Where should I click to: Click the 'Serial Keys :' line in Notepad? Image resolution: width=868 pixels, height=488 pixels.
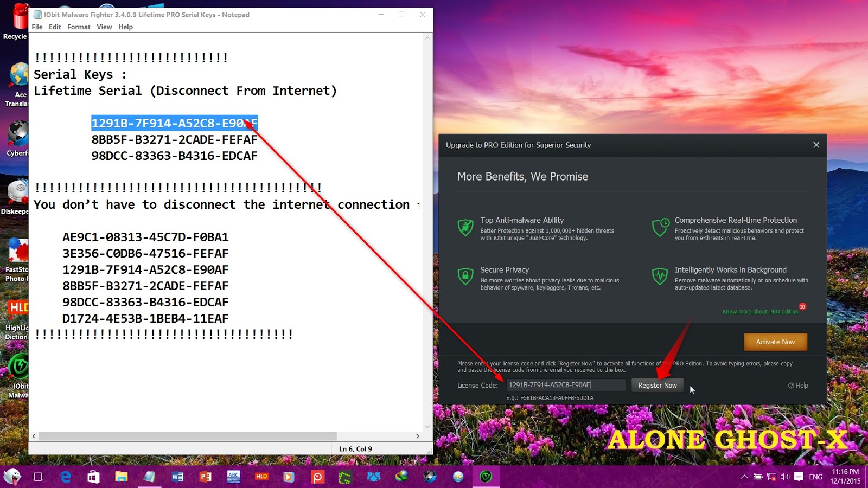pyautogui.click(x=80, y=74)
